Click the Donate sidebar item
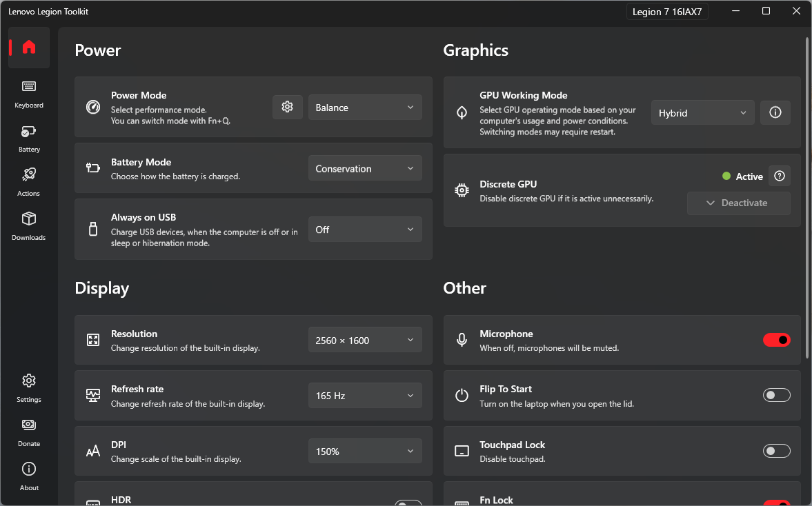Image resolution: width=812 pixels, height=506 pixels. pyautogui.click(x=29, y=432)
